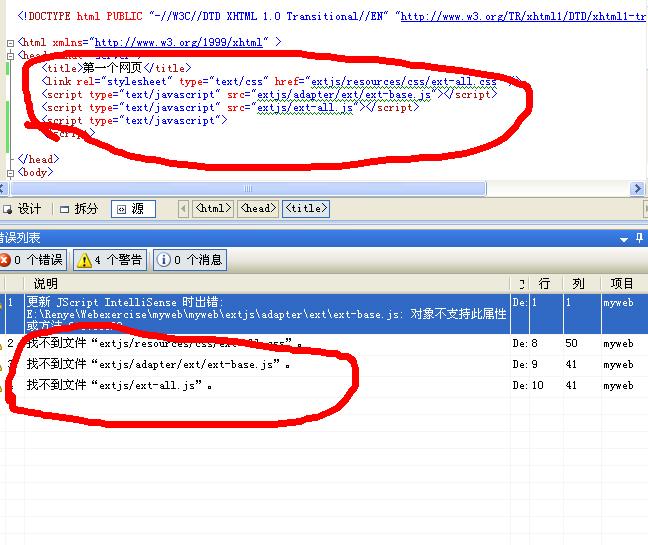Pin the error list panel with pushpin
648x545 pixels.
point(640,237)
